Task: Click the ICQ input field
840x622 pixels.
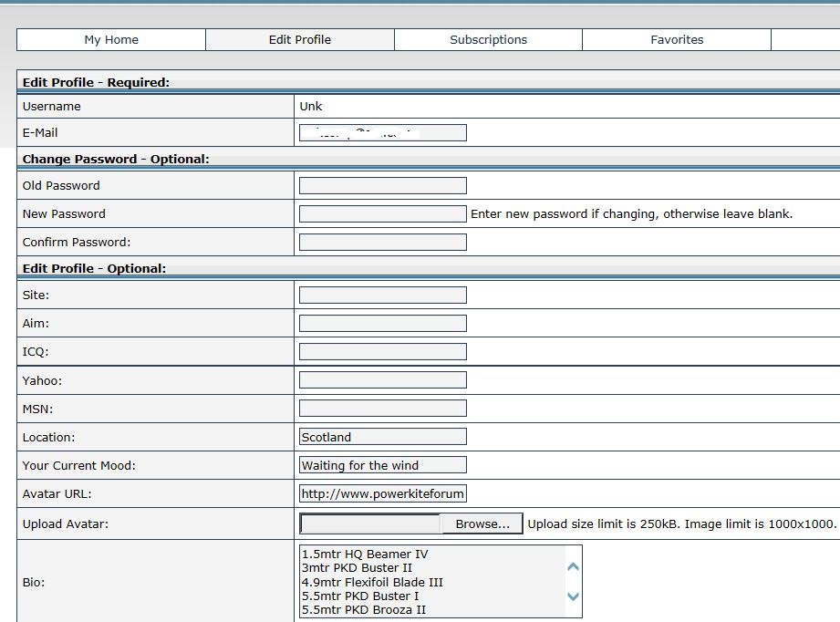Action: 382,352
